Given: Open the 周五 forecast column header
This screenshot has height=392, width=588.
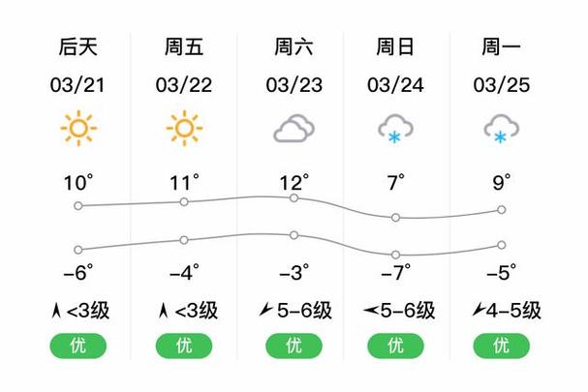Looking at the screenshot, I should tap(184, 46).
